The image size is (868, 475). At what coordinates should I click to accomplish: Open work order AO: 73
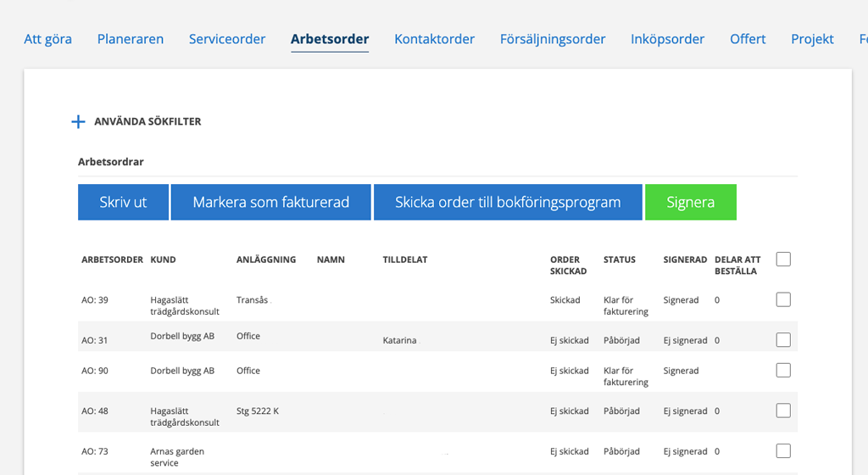tap(94, 452)
